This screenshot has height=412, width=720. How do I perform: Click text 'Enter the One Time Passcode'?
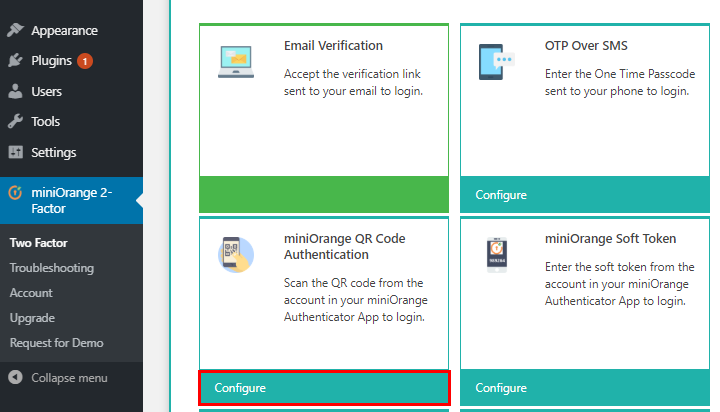620,74
